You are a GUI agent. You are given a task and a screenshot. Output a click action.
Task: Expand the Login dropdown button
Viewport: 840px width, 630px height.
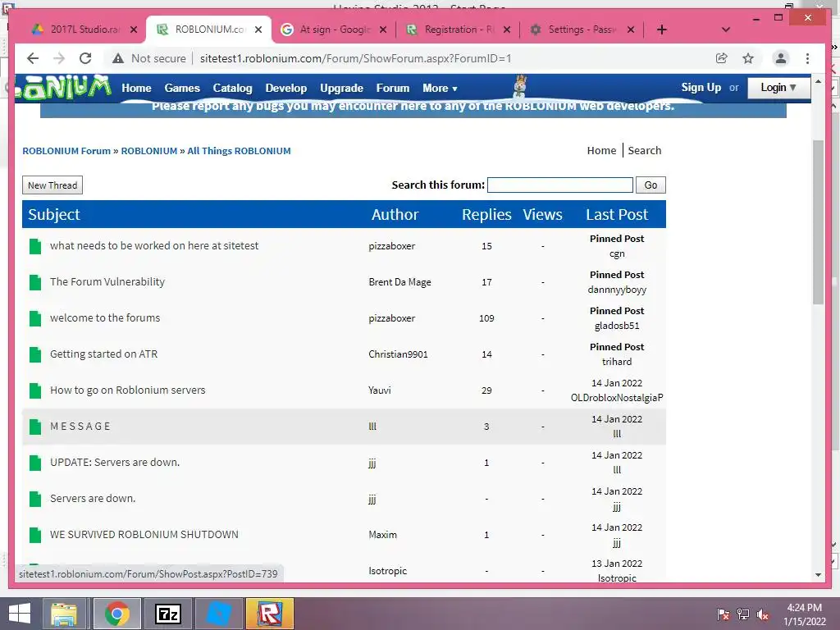(778, 87)
